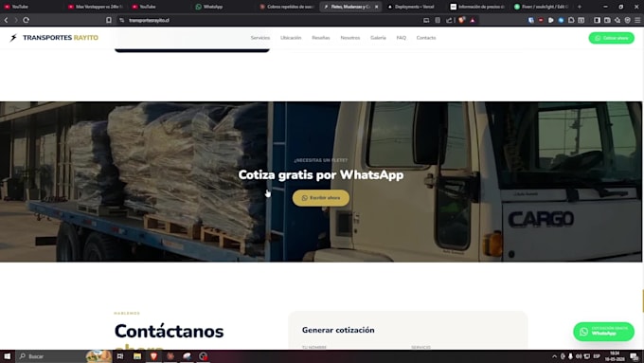The image size is (644, 363).
Task: Click the browser back arrow
Action: click(x=7, y=20)
